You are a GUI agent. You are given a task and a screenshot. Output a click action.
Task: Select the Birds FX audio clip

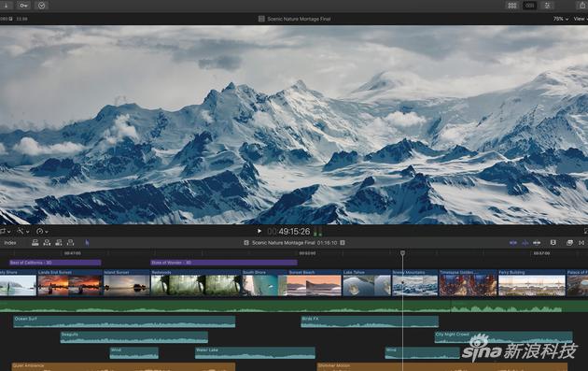pos(370,321)
